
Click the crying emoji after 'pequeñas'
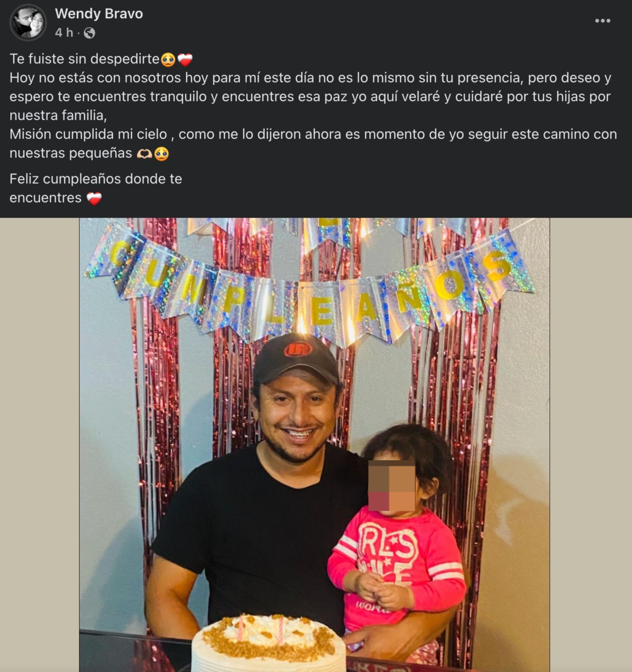162,154
